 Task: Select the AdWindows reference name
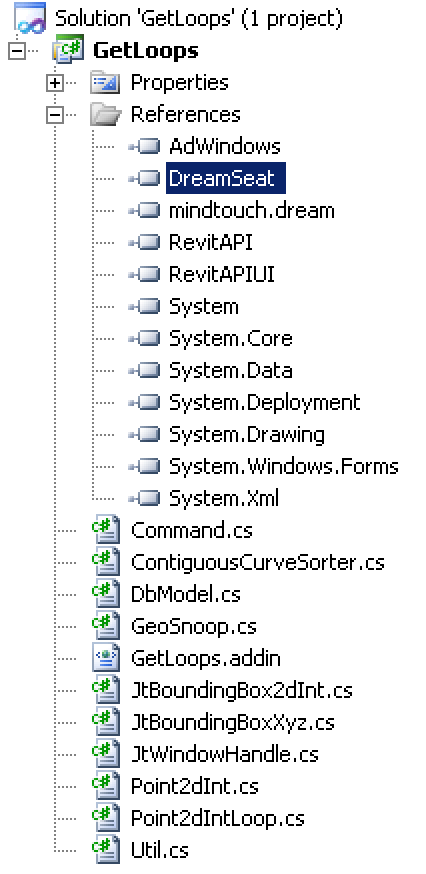click(x=225, y=147)
